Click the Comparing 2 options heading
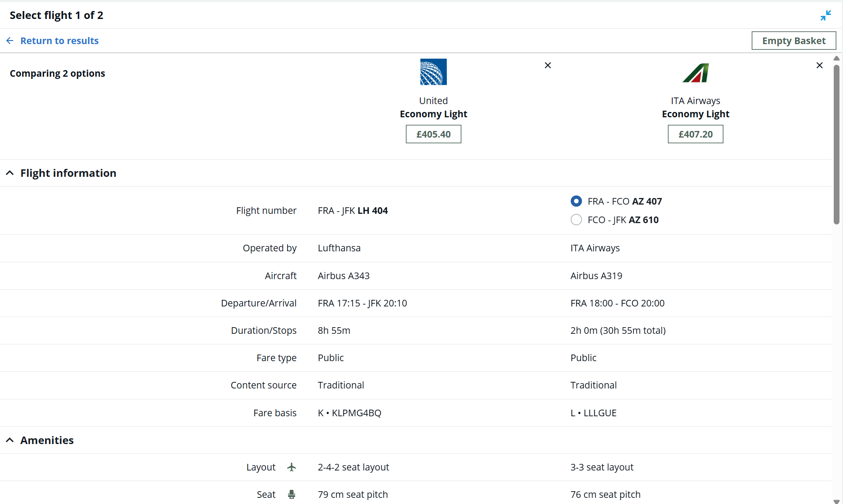 (57, 73)
